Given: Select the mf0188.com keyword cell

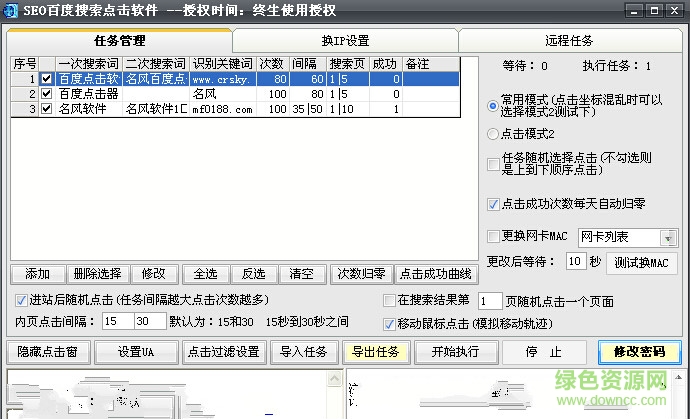Looking at the screenshot, I should (x=223, y=109).
